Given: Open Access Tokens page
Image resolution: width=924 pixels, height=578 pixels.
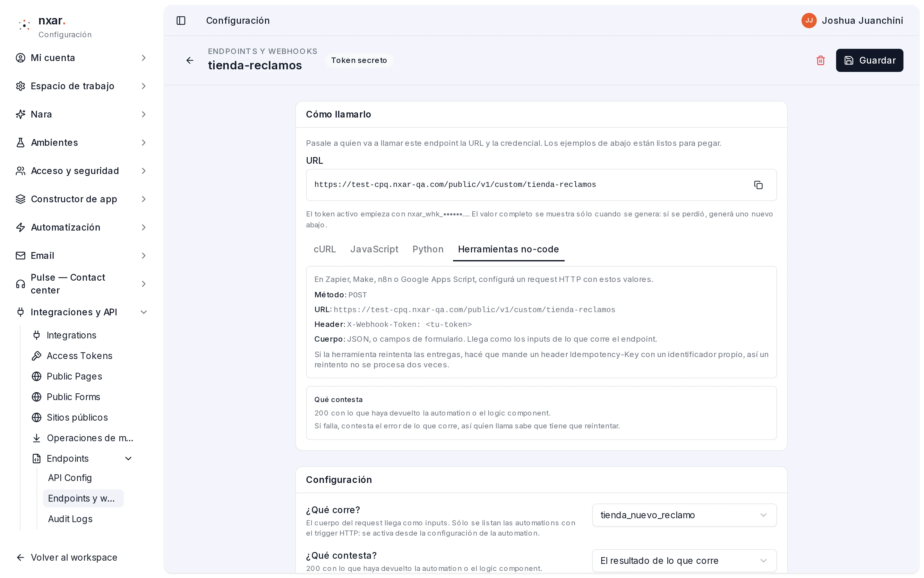Looking at the screenshot, I should coord(80,356).
